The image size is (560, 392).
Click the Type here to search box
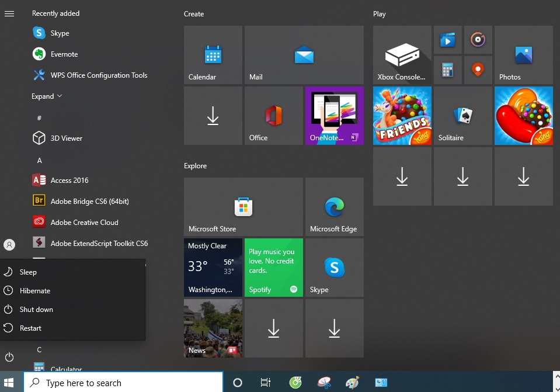(x=124, y=383)
